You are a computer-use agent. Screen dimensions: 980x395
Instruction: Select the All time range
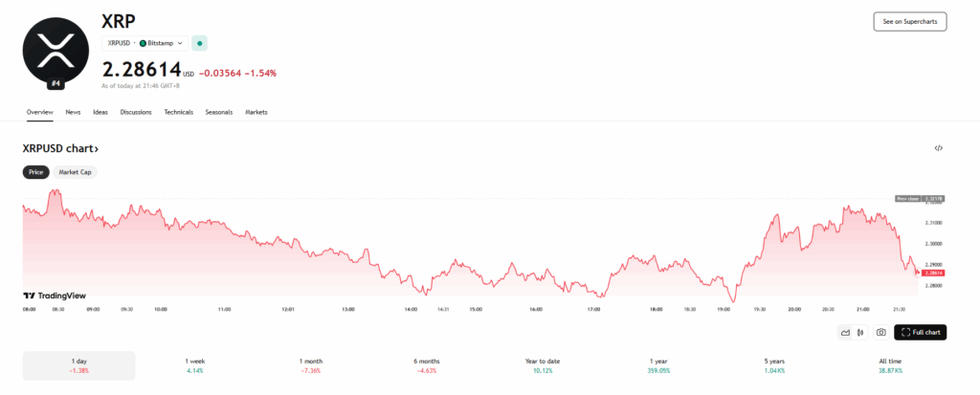pyautogui.click(x=890, y=365)
